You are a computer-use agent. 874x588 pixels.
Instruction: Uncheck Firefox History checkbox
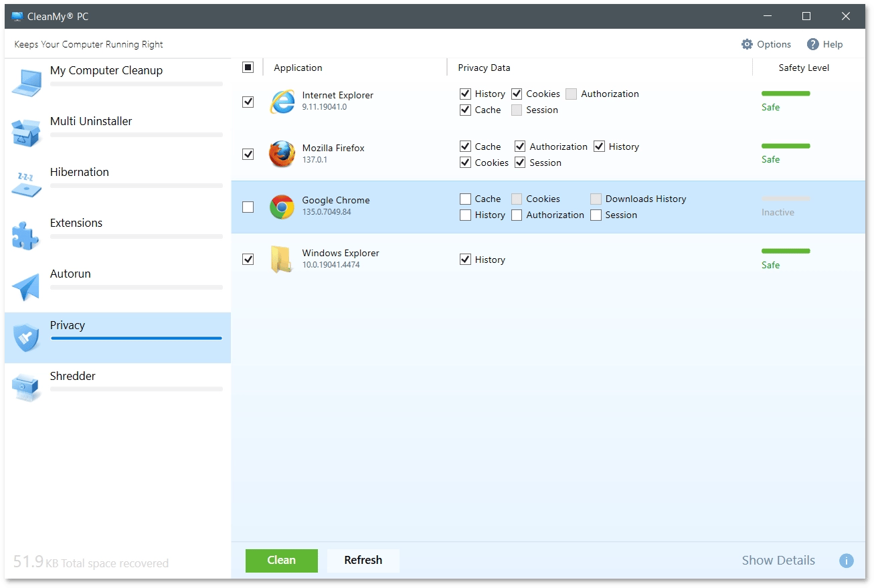click(x=599, y=146)
